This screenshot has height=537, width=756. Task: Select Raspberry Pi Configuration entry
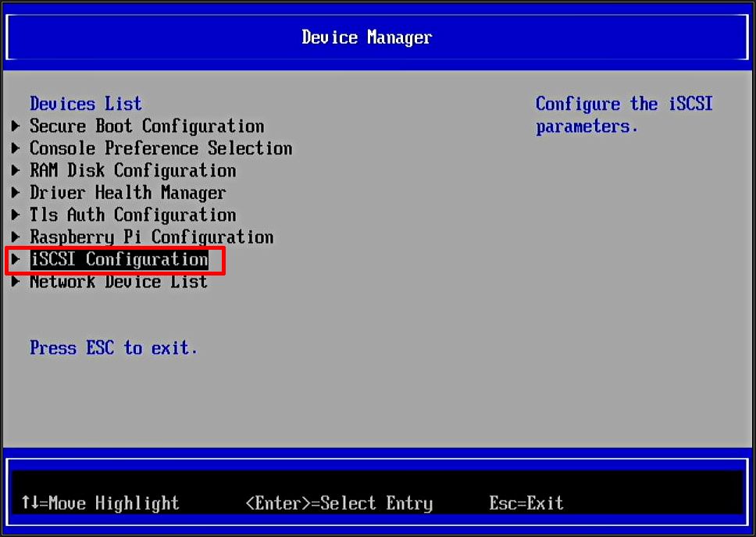click(152, 237)
